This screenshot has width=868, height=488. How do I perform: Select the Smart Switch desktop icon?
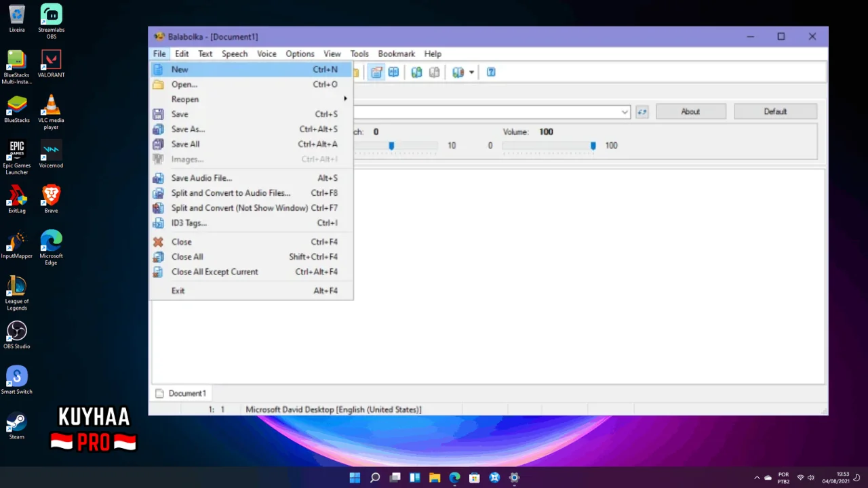(17, 380)
